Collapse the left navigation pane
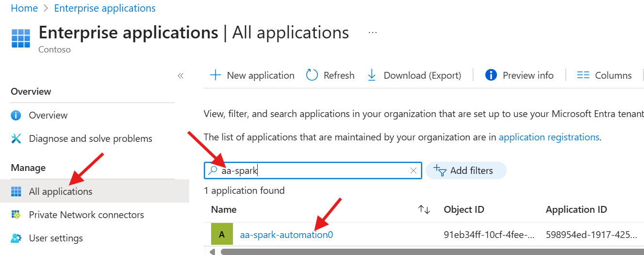 pos(181,76)
